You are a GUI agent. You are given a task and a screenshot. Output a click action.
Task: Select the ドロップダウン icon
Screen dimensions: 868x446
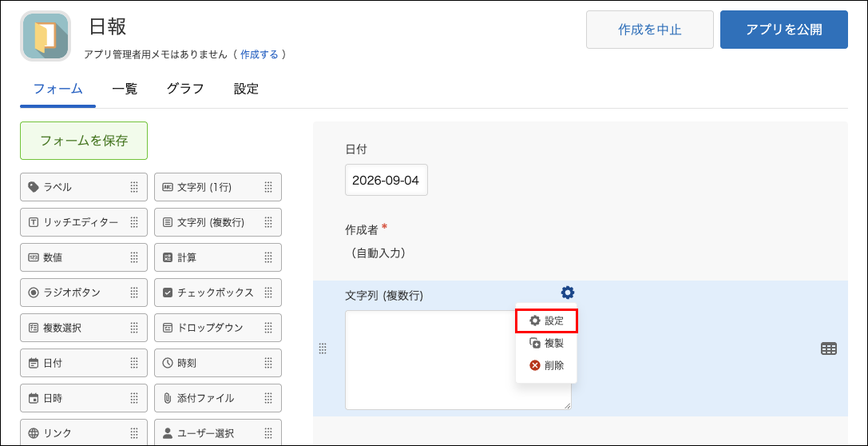tap(168, 328)
